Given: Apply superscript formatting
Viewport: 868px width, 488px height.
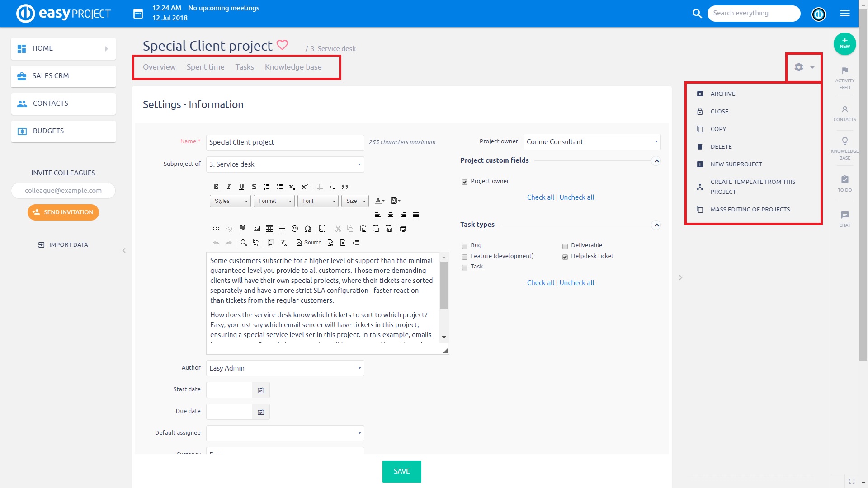Looking at the screenshot, I should (305, 187).
